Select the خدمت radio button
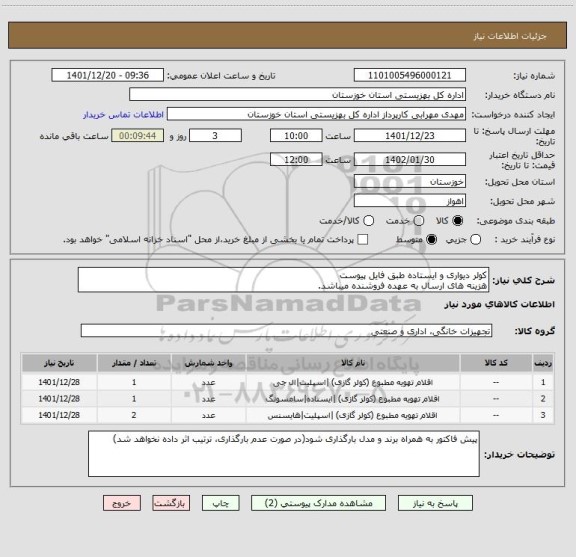Image resolution: width=576 pixels, height=557 pixels. (419, 221)
